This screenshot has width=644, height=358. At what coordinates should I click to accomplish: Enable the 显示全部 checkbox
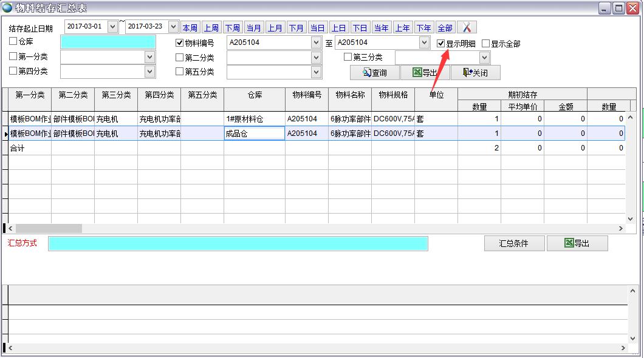(485, 44)
